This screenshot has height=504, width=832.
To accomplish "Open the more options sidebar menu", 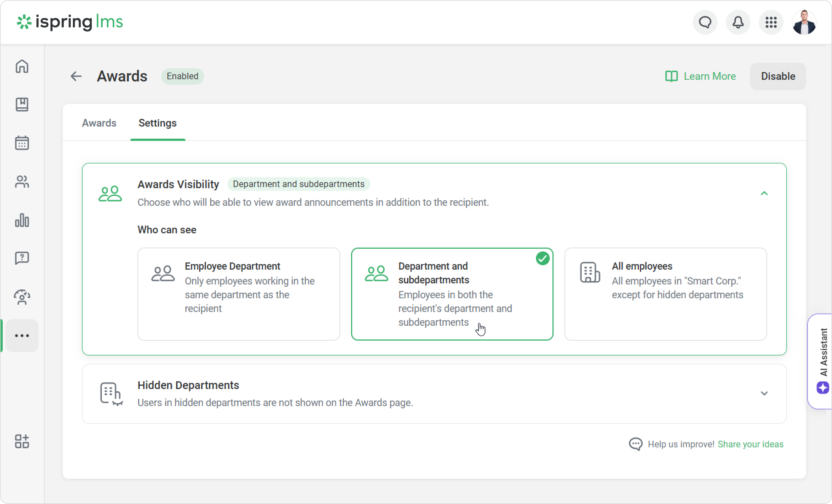I will [22, 336].
